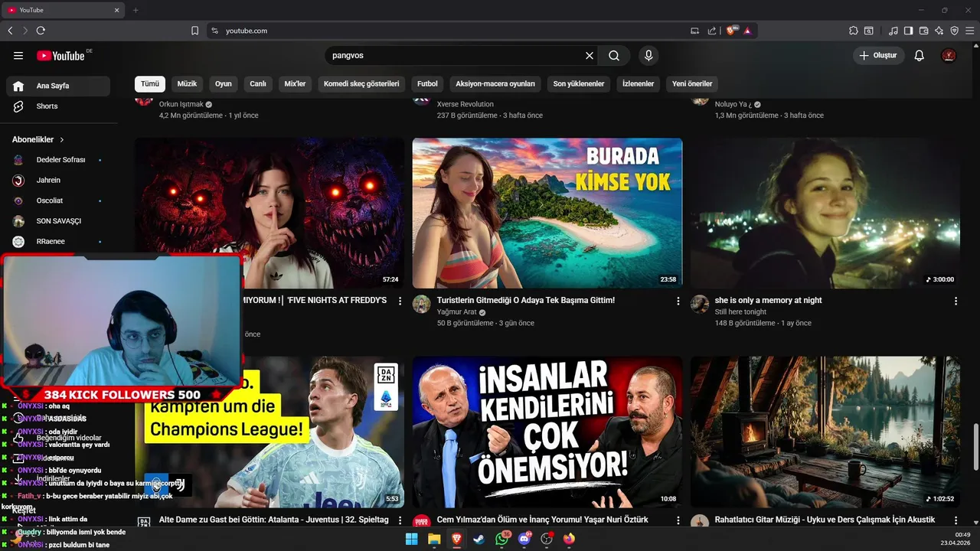Open the Brave VPN shield icon
The image size is (980, 551).
955,31
